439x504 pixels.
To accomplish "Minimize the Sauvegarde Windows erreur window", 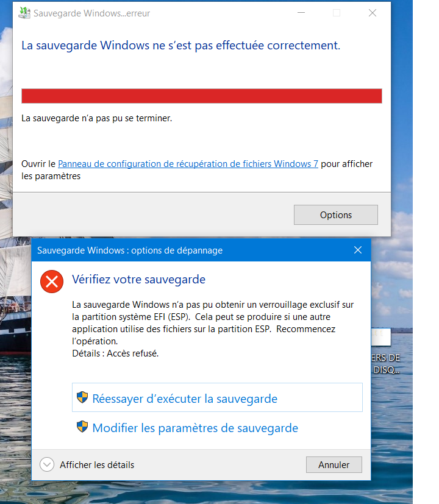I will pyautogui.click(x=301, y=13).
